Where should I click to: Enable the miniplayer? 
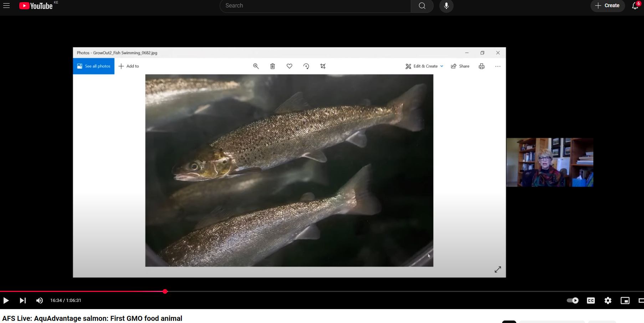tap(625, 301)
